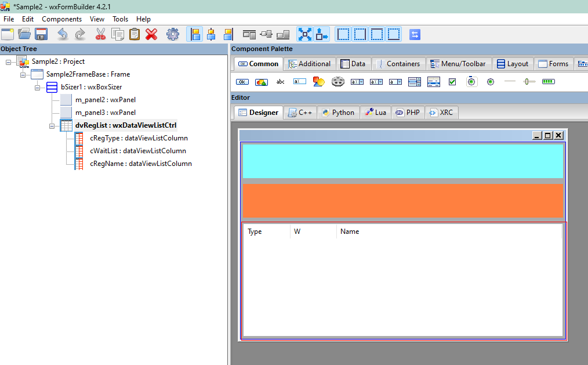This screenshot has width=588, height=365.
Task: Toggle the Align Left toolbar button
Action: (195, 34)
